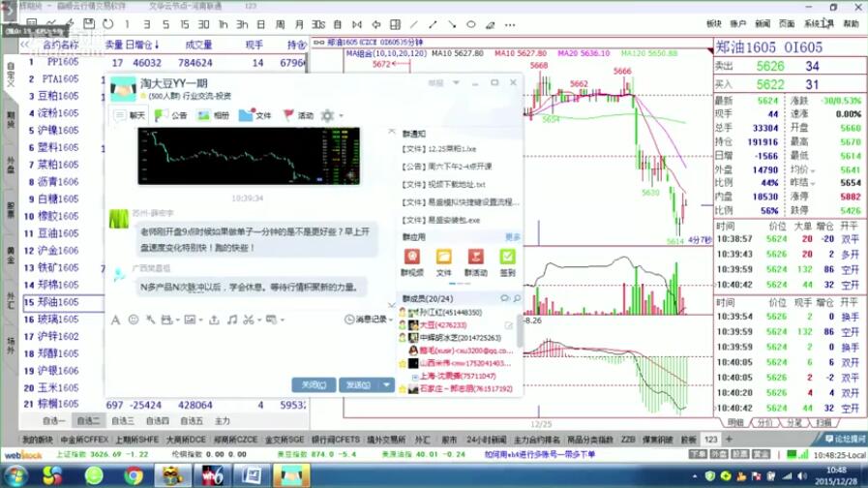Switch to the 自选一 watchlist tab
The width and height of the screenshot is (868, 488).
(x=53, y=421)
